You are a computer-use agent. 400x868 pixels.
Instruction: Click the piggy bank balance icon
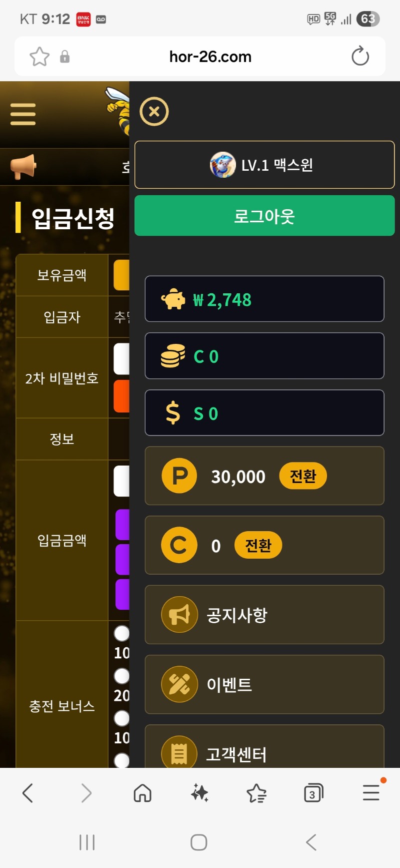click(173, 299)
